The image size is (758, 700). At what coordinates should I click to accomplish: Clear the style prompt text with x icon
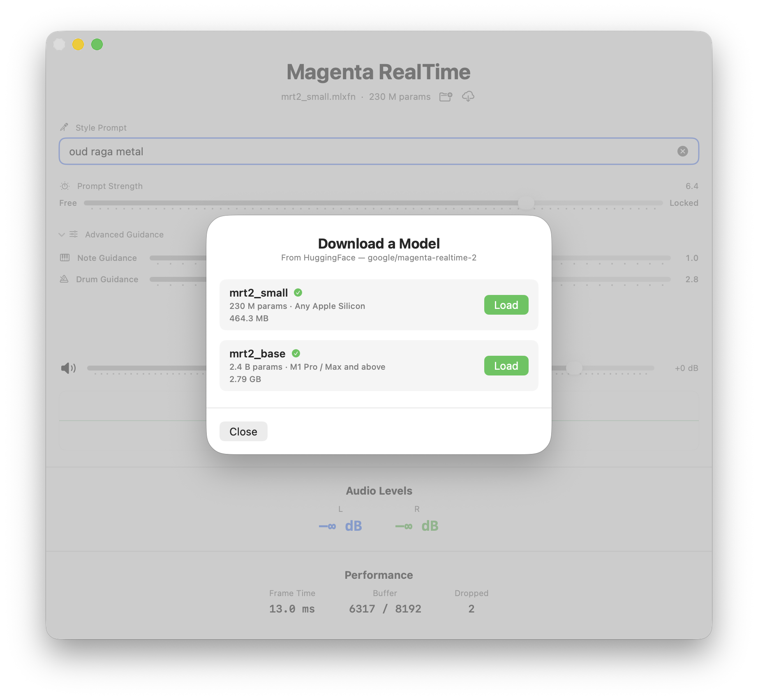point(683,151)
